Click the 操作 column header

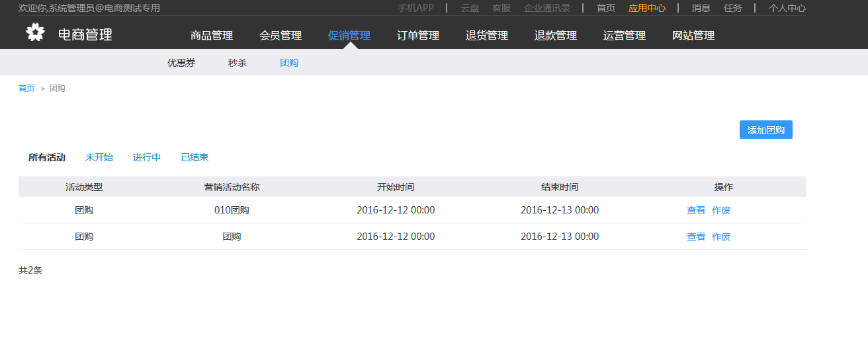tap(724, 187)
